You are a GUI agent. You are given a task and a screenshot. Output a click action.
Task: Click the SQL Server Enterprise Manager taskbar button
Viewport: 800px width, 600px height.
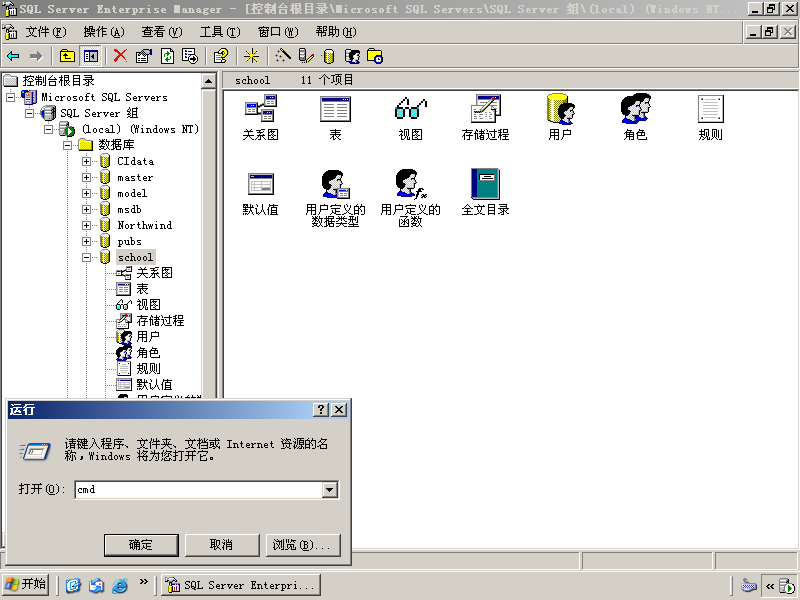(241, 585)
